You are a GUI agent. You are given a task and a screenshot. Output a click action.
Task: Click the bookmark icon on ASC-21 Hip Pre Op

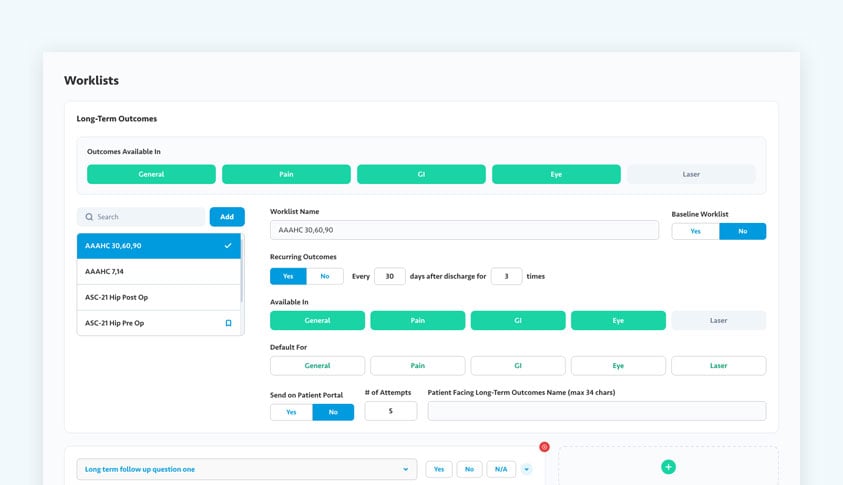(x=228, y=323)
